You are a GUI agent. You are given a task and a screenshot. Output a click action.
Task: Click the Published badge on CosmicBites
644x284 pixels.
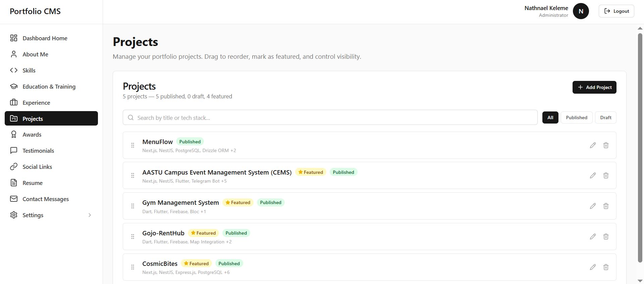click(229, 264)
